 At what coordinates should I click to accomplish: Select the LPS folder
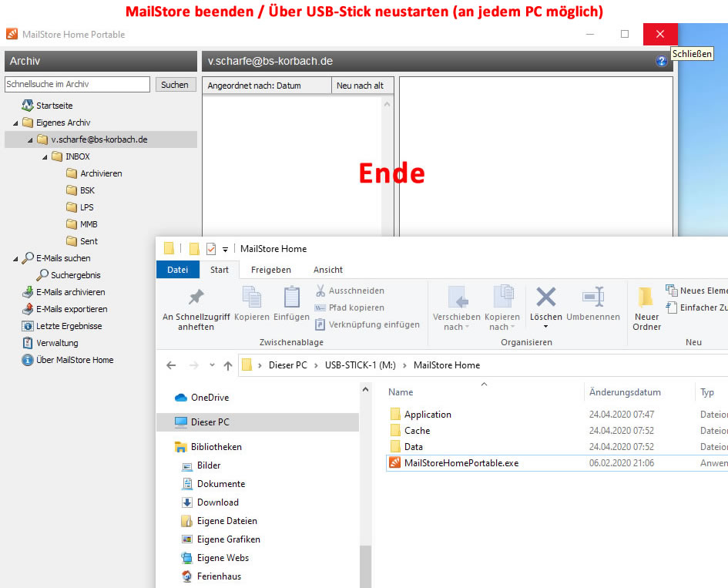80,207
